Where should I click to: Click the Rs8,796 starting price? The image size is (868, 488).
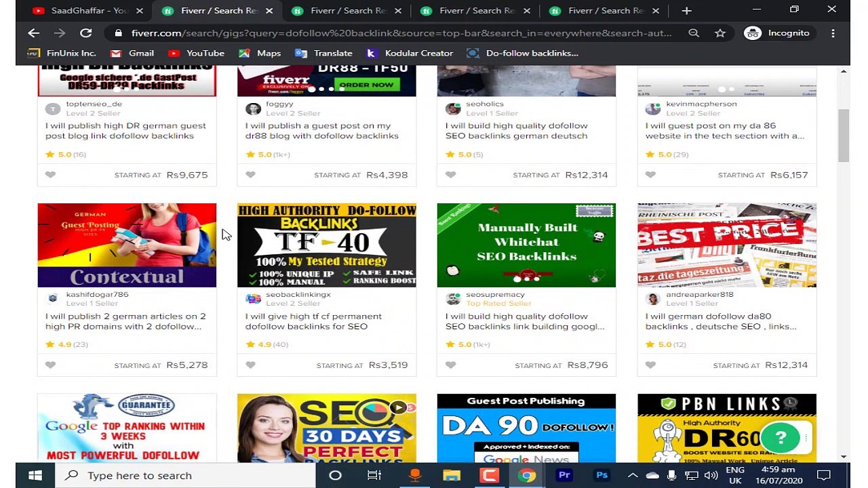[x=587, y=365]
